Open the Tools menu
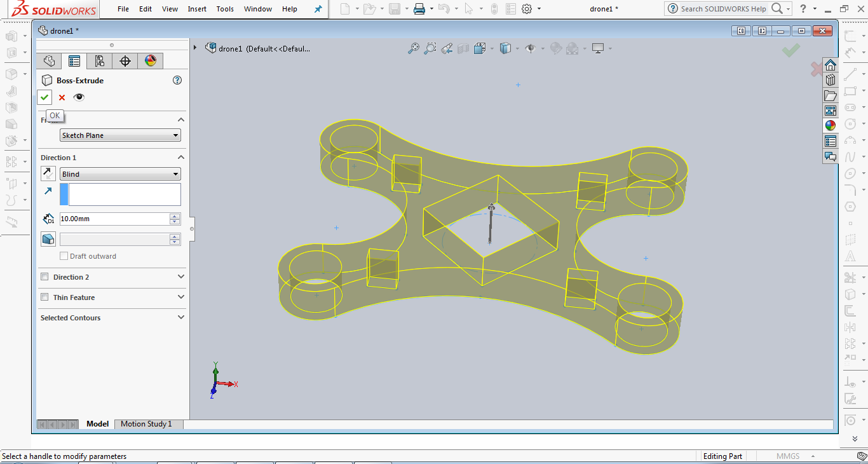Viewport: 868px width, 464px height. coord(225,9)
